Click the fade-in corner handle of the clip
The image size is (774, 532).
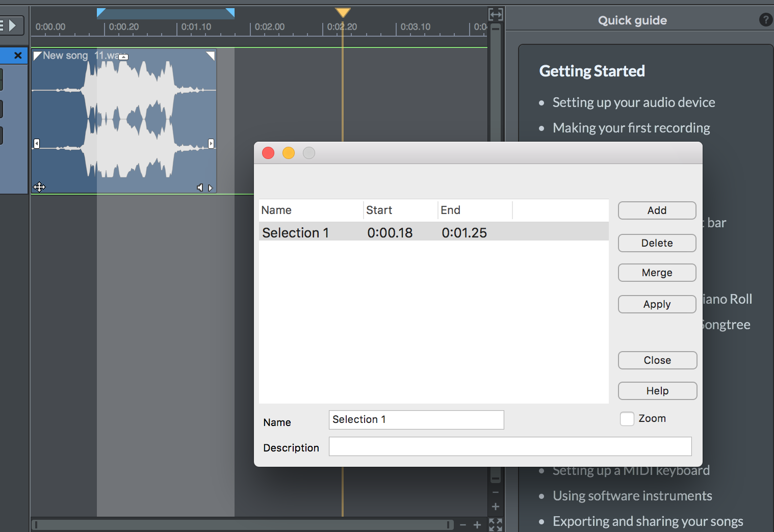click(x=37, y=56)
